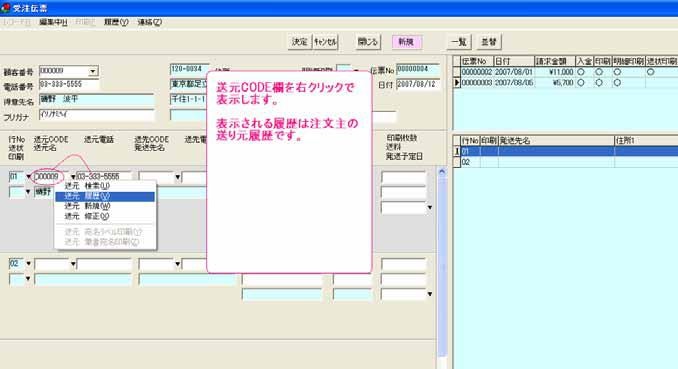Click the 一覧 list button
The image size is (678, 369).
pos(459,42)
